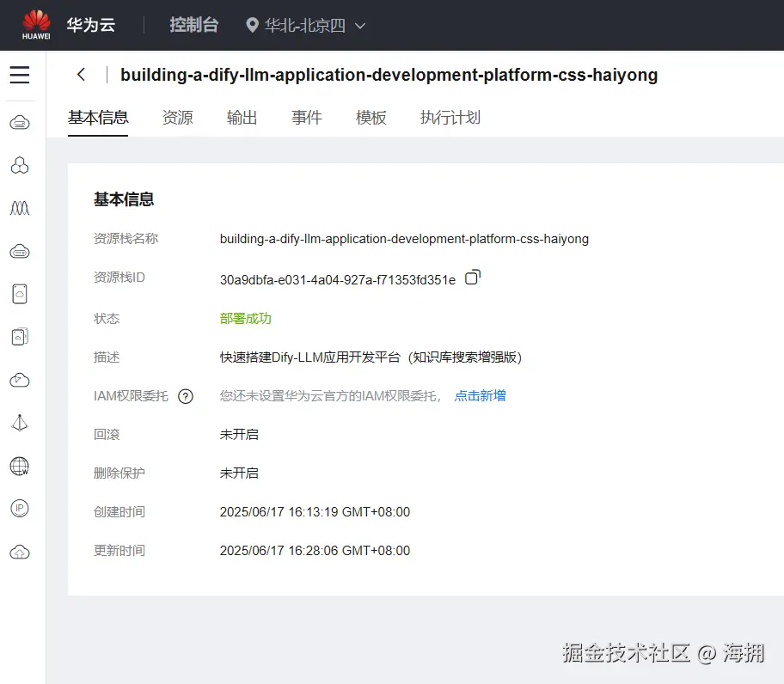Open the hamburger navigation menu
This screenshot has width=784, height=684.
(19, 76)
